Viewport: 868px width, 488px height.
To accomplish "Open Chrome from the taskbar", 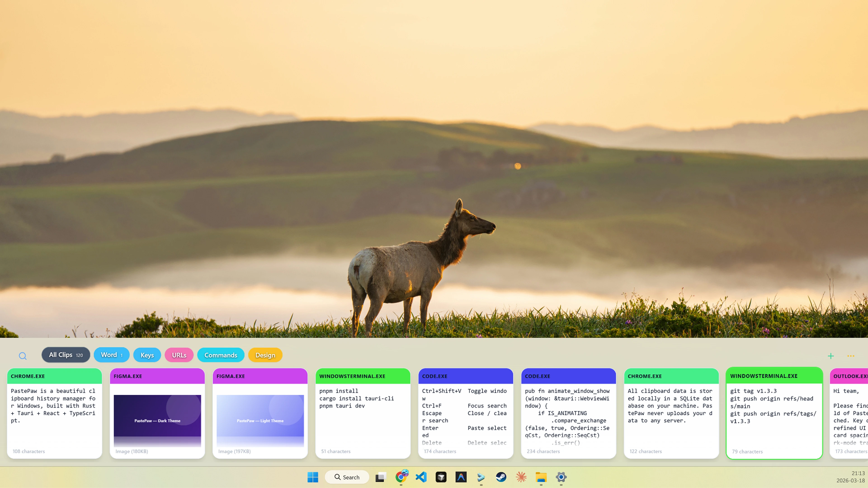I will pos(401,477).
